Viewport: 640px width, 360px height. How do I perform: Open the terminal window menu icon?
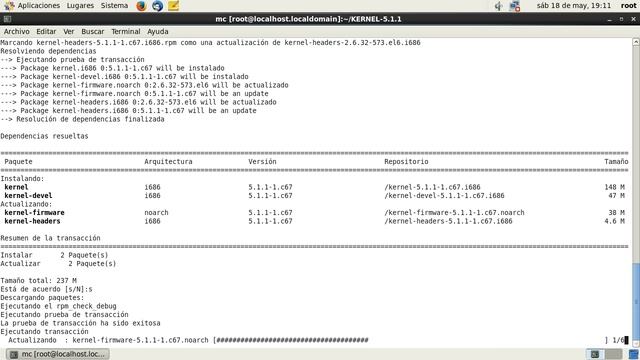point(7,19)
